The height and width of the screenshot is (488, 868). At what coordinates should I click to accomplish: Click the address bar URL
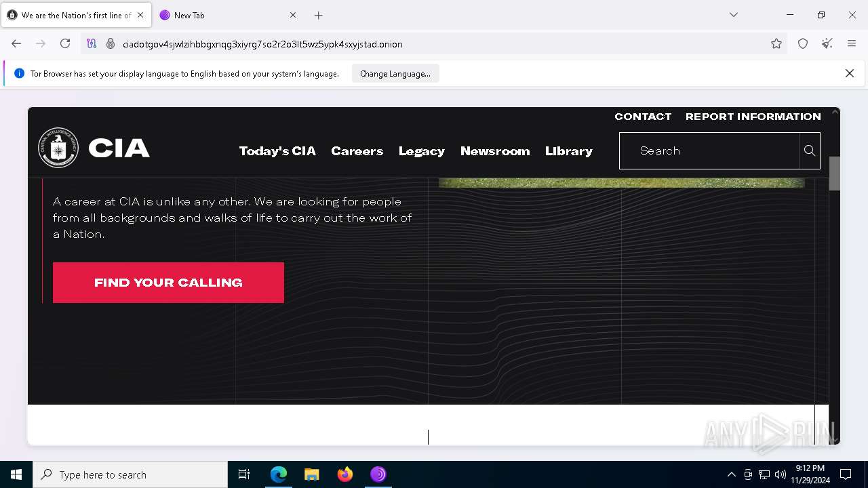[262, 44]
